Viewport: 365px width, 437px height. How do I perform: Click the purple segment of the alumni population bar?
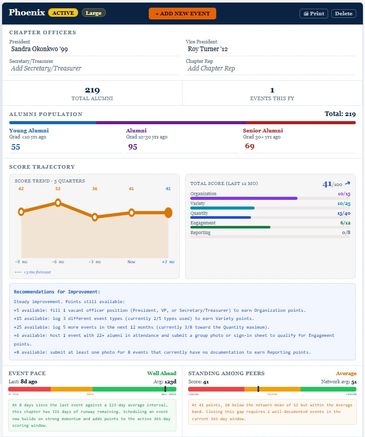pyautogui.click(x=171, y=123)
